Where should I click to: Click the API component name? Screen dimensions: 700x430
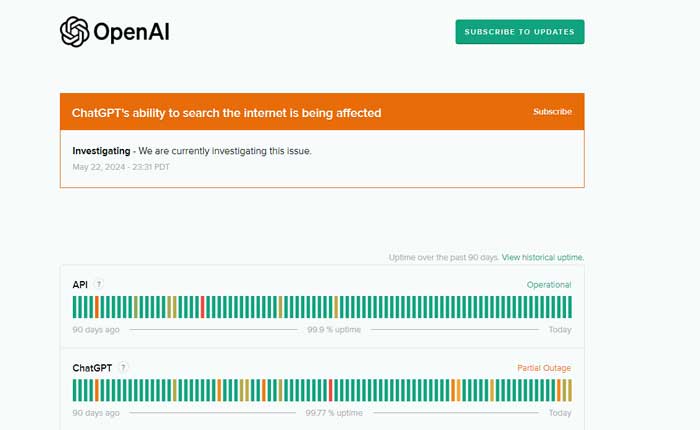click(80, 285)
